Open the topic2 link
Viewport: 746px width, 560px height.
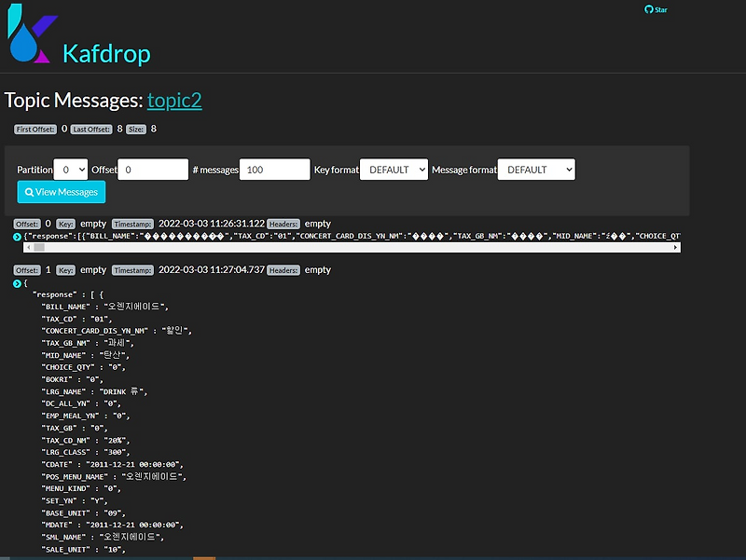pos(174,100)
